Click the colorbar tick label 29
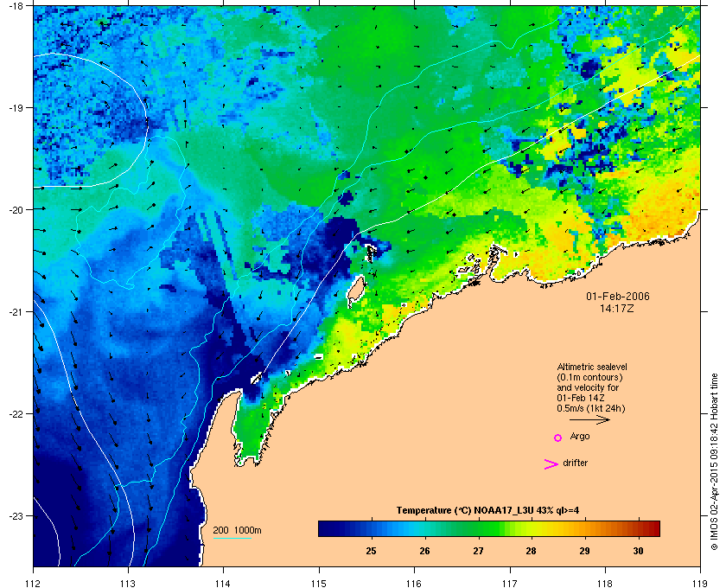Image resolution: width=726 pixels, height=588 pixels. (585, 551)
